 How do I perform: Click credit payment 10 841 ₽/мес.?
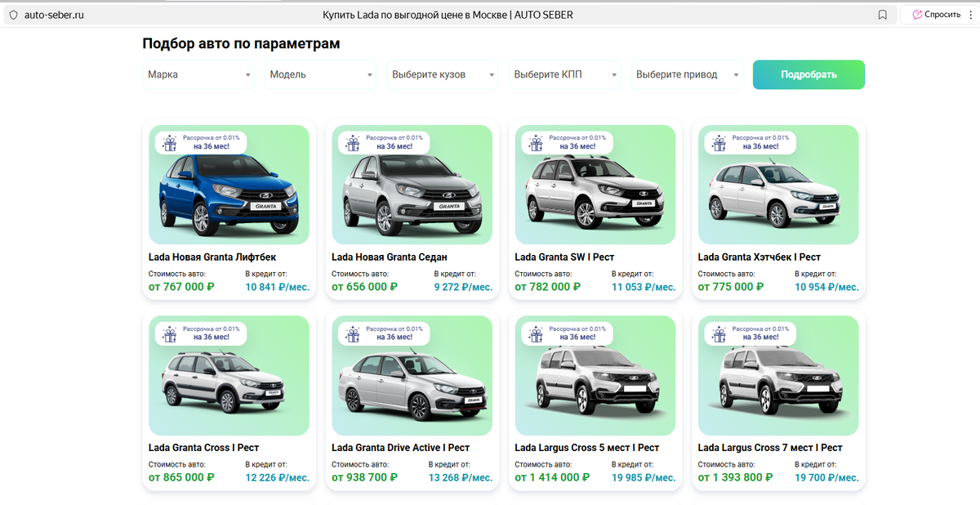[x=278, y=287]
